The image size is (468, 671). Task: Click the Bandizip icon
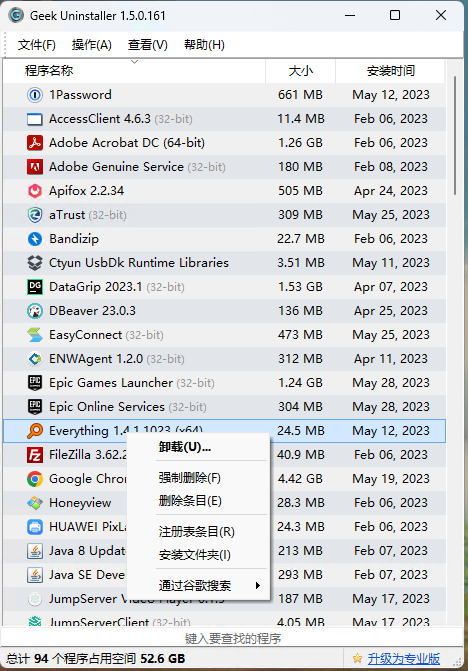[35, 238]
